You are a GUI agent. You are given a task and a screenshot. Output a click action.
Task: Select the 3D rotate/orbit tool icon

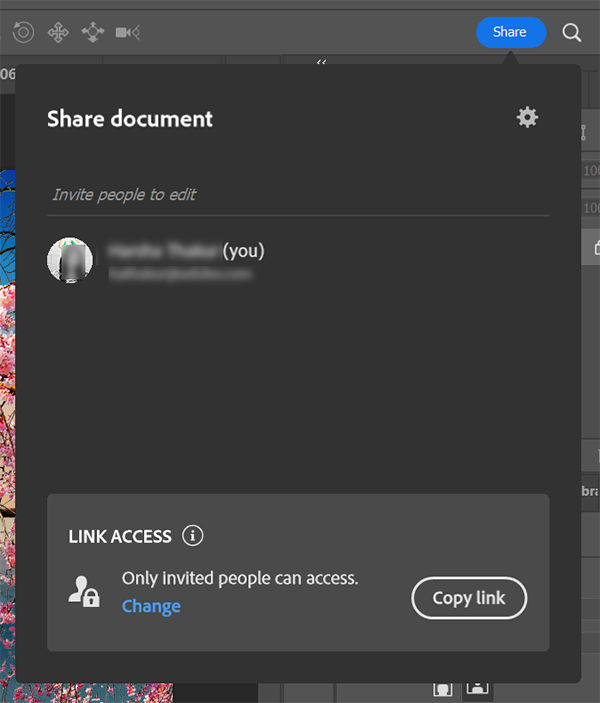(x=23, y=32)
